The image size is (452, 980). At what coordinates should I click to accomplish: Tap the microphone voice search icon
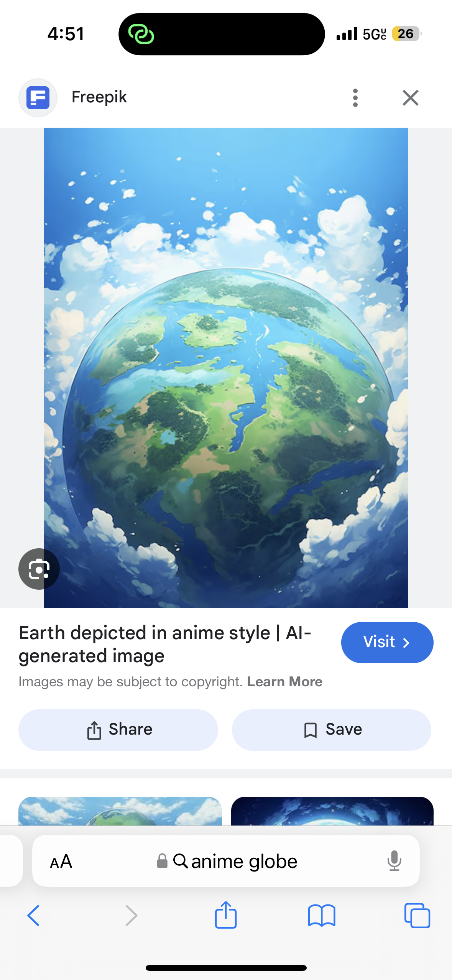click(394, 861)
